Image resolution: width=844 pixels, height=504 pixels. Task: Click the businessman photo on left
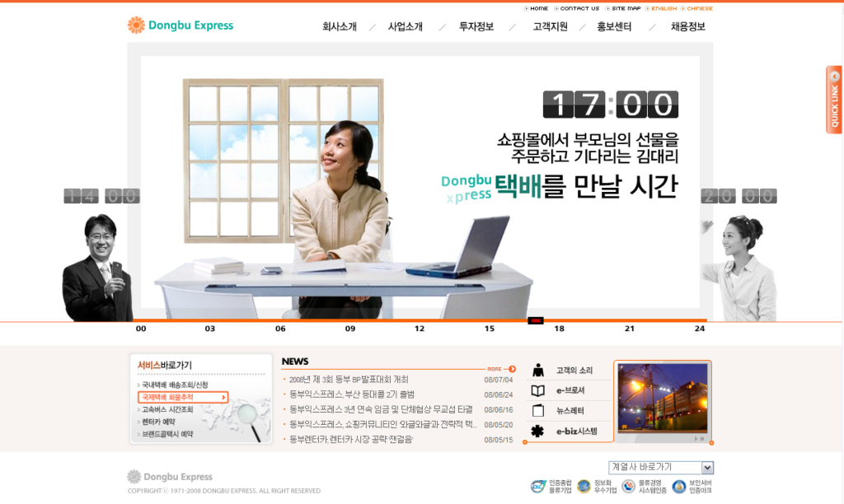tap(97, 268)
